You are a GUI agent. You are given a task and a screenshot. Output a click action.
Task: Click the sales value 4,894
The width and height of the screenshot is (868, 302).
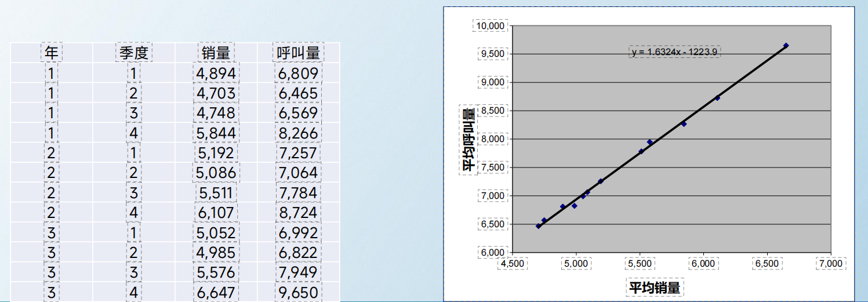pyautogui.click(x=216, y=74)
